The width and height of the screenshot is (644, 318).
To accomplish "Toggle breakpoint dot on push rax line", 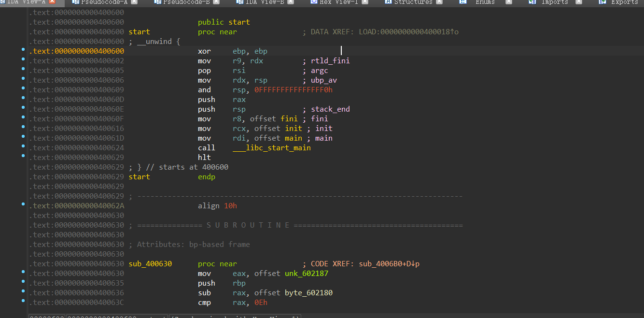I will point(23,98).
